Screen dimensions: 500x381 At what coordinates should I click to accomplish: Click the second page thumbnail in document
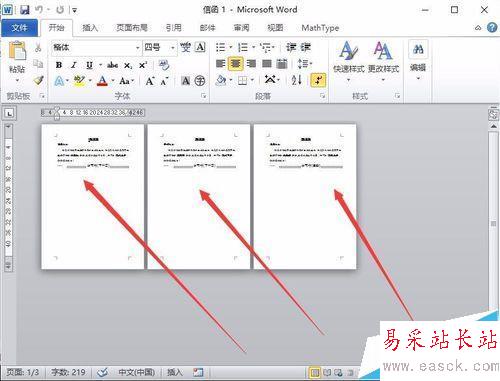point(199,197)
